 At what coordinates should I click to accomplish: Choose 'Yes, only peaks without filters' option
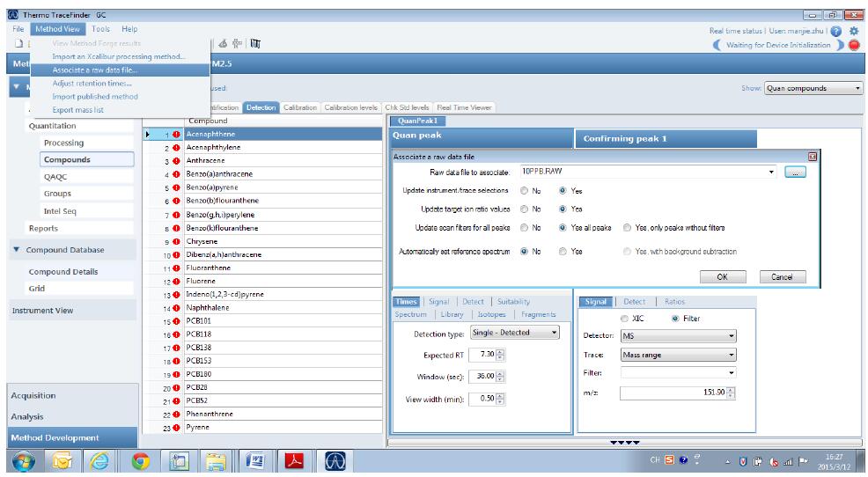coord(628,227)
